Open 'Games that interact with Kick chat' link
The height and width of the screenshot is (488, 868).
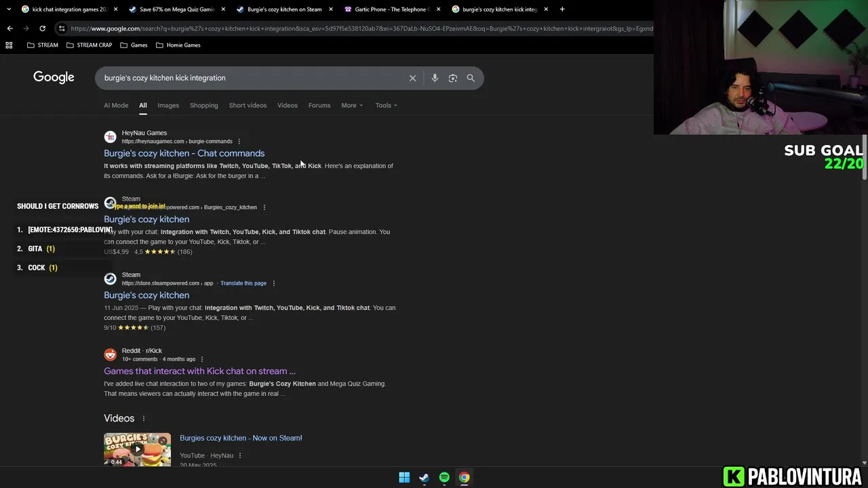[x=199, y=371]
